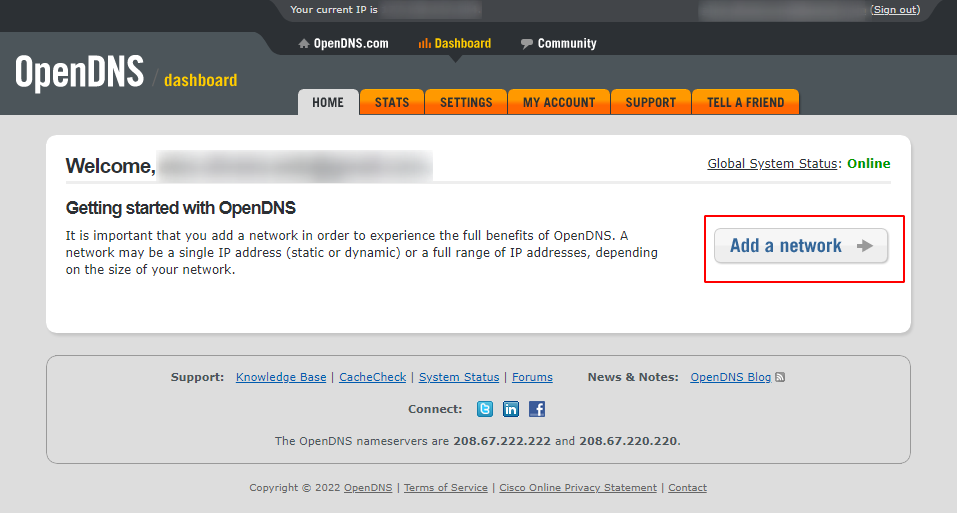Screen dimensions: 957x513
Task: Click the 'Your current IP is' text
Action: (334, 10)
